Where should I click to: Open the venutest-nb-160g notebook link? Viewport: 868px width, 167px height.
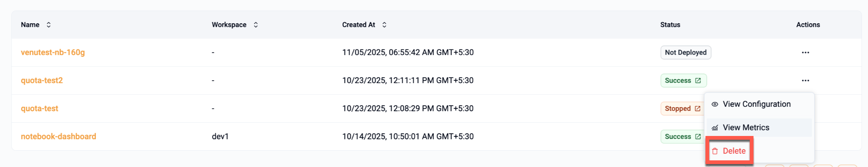click(53, 52)
